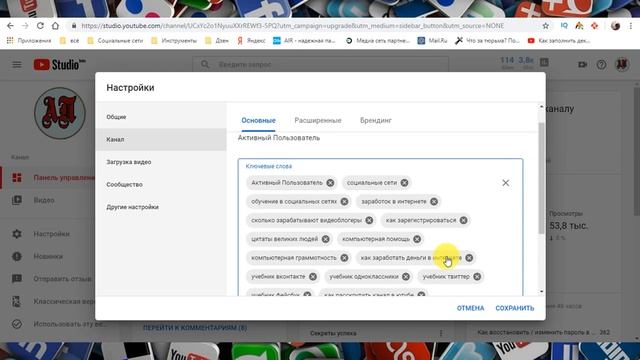
Task: Click Классическая версия sidebar item
Action: pyautogui.click(x=48, y=301)
